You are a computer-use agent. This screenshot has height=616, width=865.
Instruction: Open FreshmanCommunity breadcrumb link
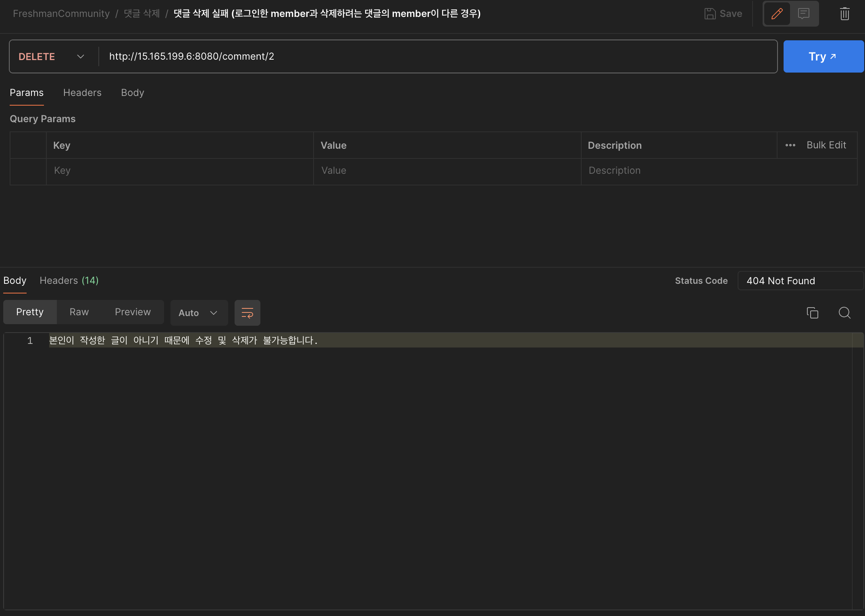(x=61, y=14)
